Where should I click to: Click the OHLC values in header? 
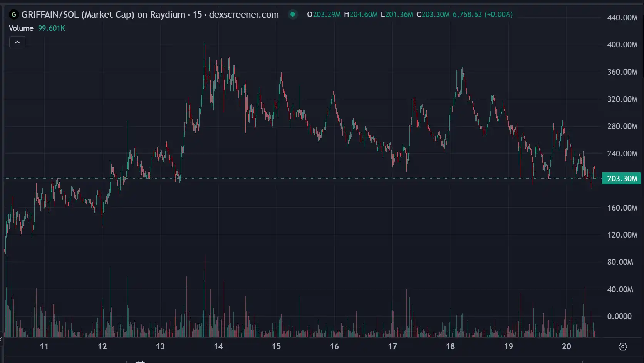click(409, 15)
